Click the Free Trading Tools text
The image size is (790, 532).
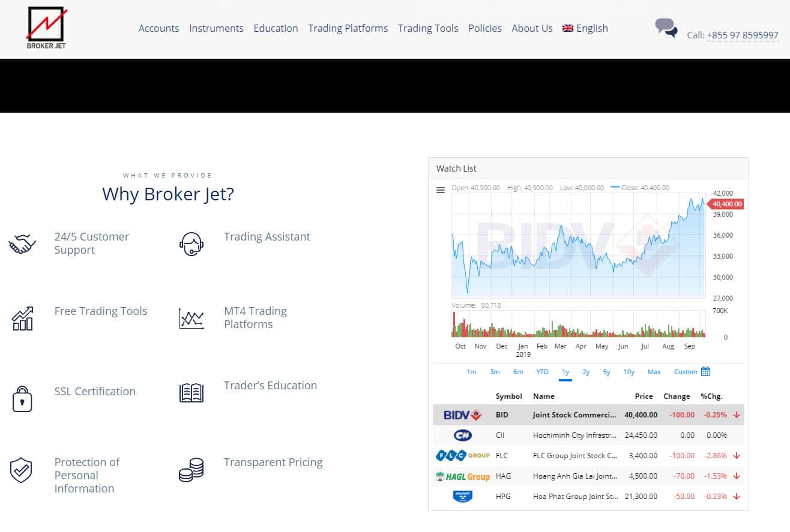coord(101,311)
